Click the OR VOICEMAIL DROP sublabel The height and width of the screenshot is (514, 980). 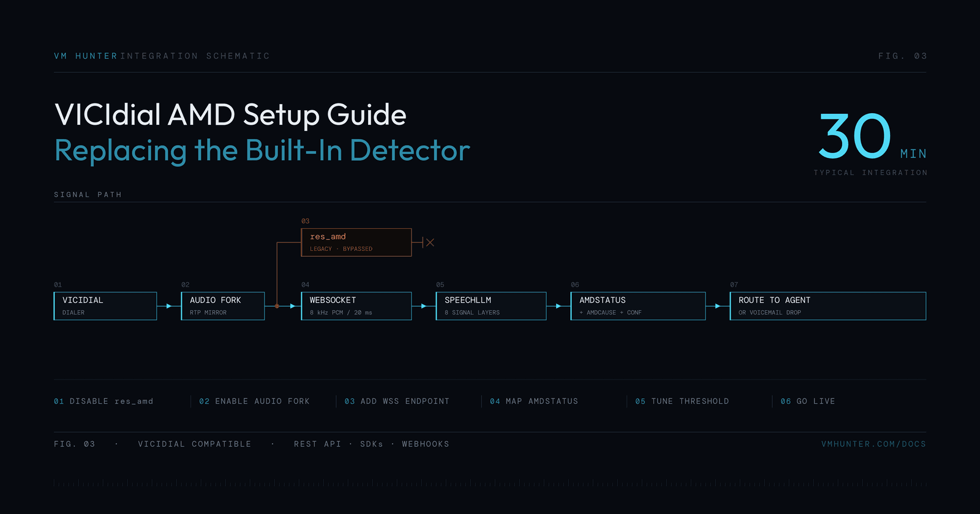pyautogui.click(x=770, y=313)
